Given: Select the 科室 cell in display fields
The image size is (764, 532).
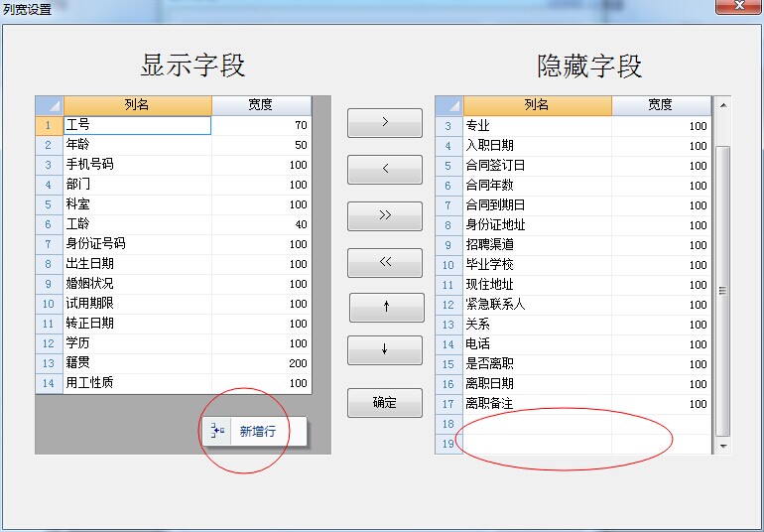Looking at the screenshot, I should tap(137, 204).
